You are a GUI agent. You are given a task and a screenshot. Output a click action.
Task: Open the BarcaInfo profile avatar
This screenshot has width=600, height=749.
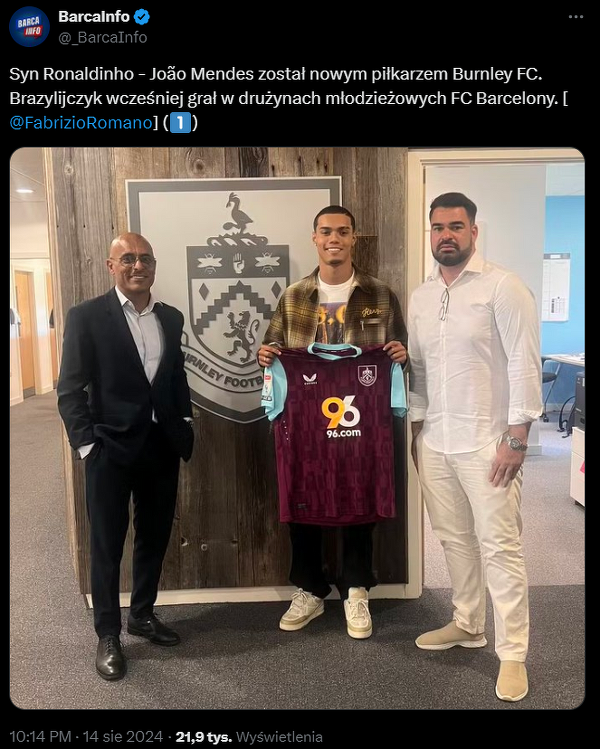(30, 26)
